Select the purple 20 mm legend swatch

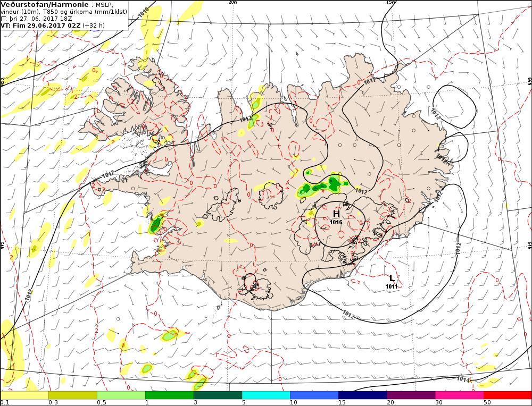tap(411, 395)
